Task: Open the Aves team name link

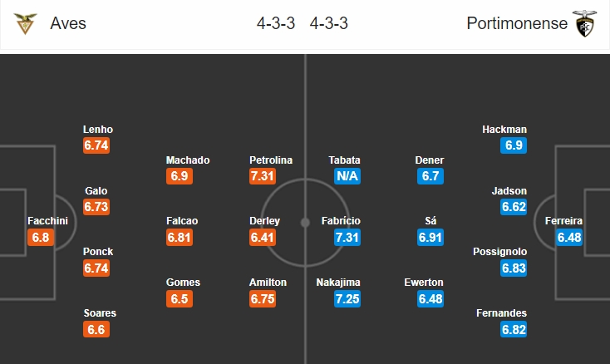Action: (68, 24)
